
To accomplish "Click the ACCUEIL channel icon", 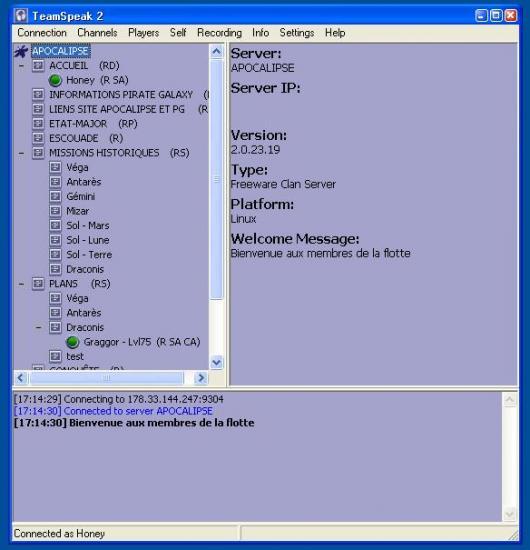I will (38, 66).
